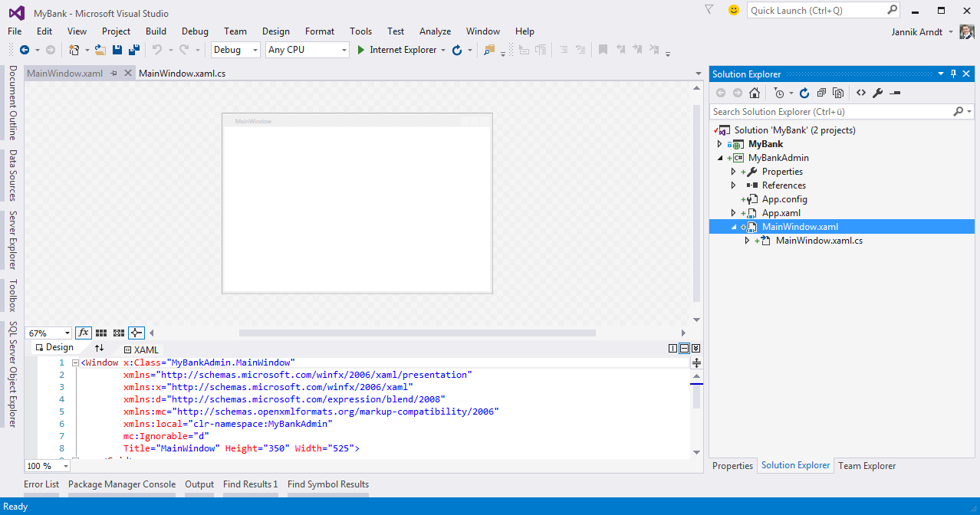980x515 pixels.
Task: Start debugging with Internet Explorer button
Action: tap(396, 50)
